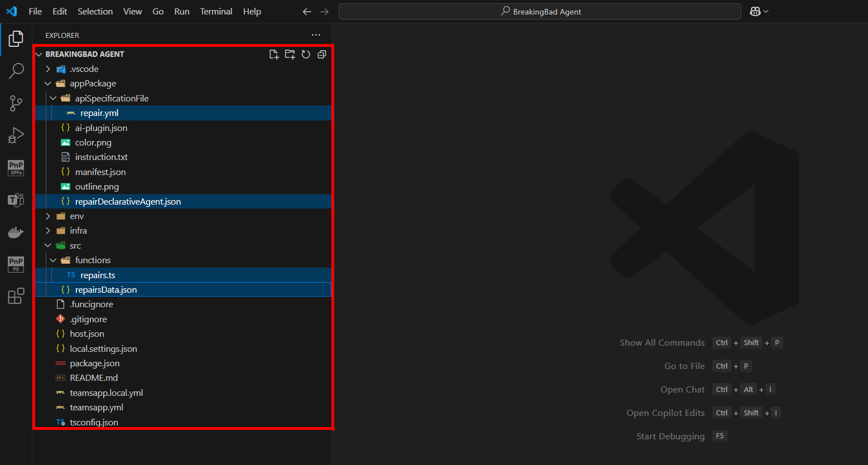
Task: Open Explorer Views and More Actions menu
Action: pyautogui.click(x=316, y=35)
